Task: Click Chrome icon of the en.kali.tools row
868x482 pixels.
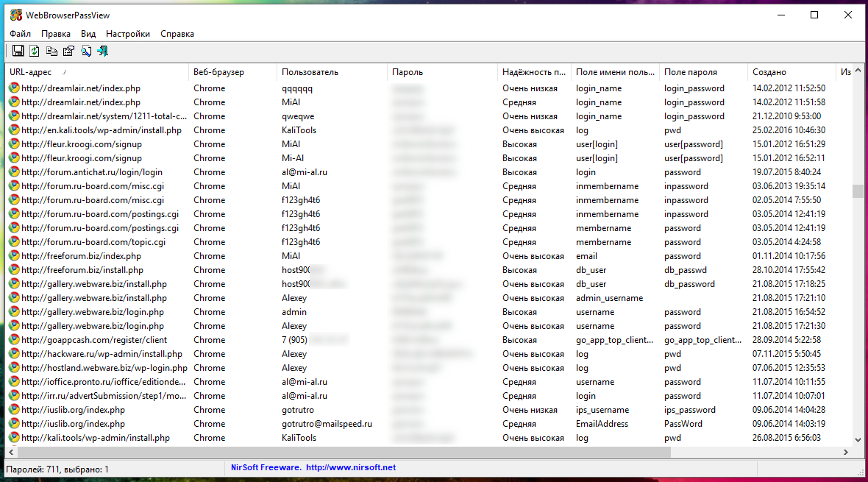Action: [14, 130]
